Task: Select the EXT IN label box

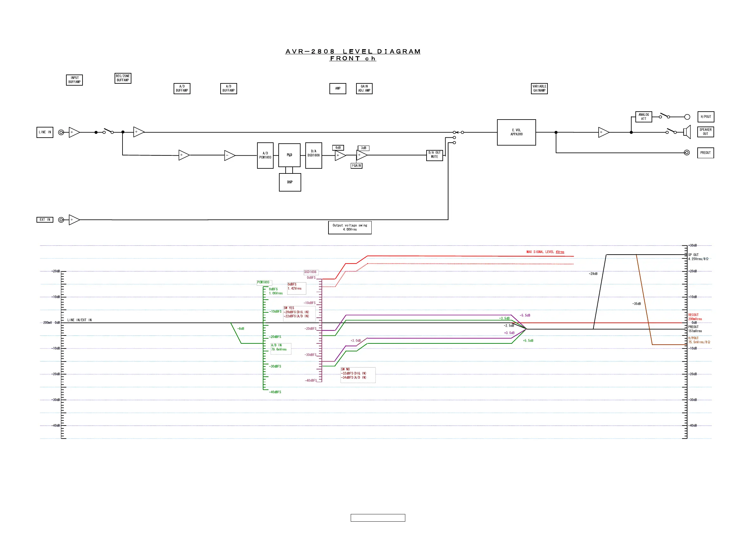Action: pyautogui.click(x=45, y=220)
